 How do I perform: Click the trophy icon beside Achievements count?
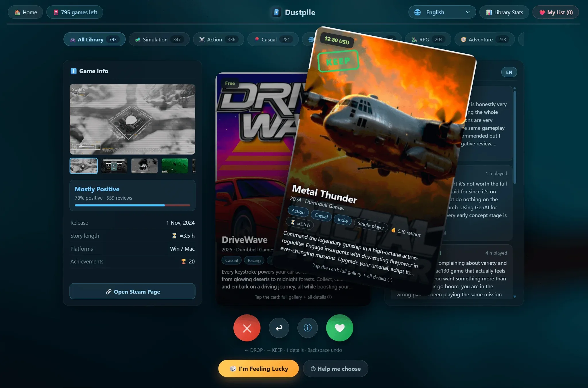click(x=183, y=261)
